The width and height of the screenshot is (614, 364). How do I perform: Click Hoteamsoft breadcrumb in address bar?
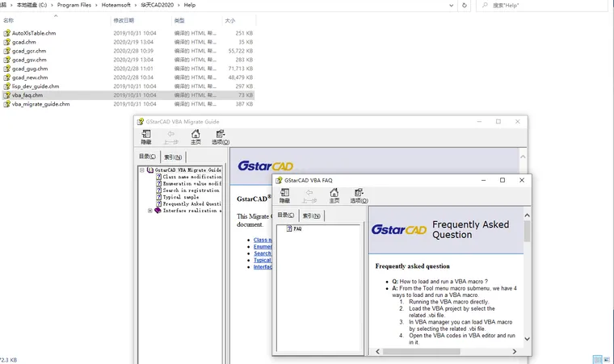pos(116,5)
